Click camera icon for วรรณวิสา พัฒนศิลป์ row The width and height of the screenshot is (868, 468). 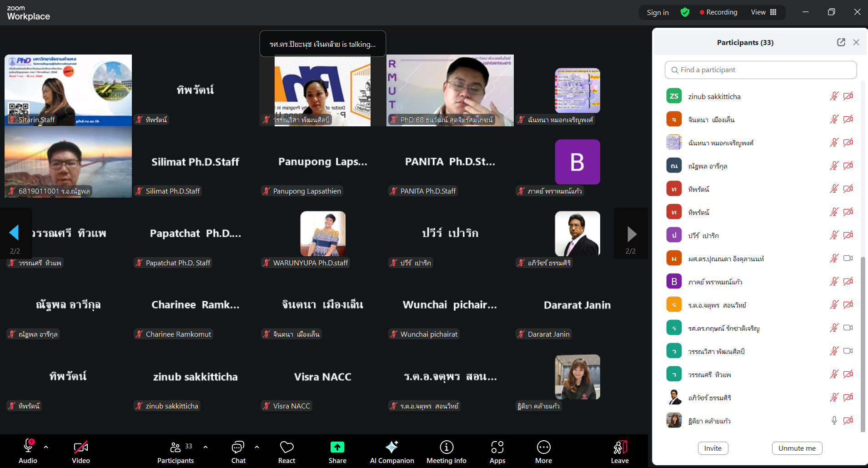click(x=848, y=351)
